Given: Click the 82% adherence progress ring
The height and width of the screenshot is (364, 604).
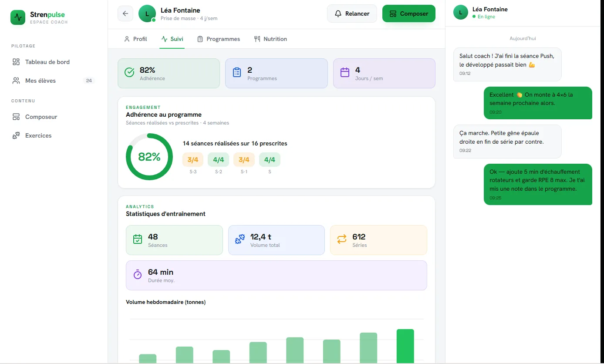Looking at the screenshot, I should (x=149, y=157).
